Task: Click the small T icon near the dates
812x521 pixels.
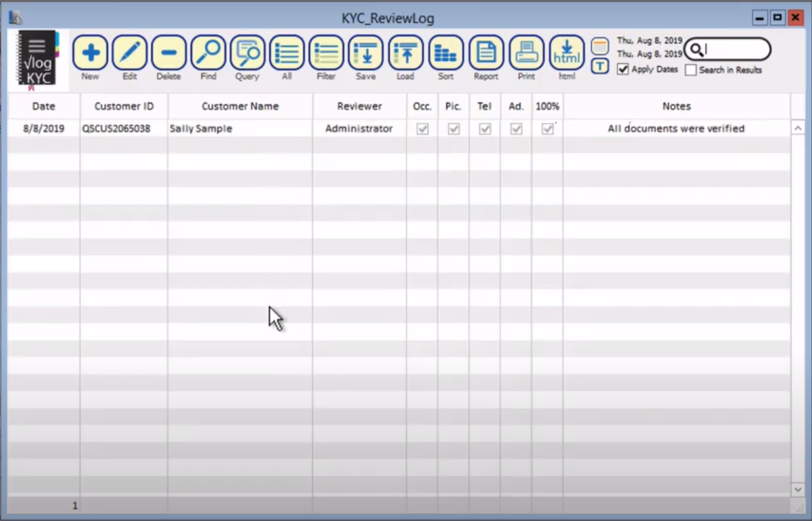Action: tap(599, 66)
